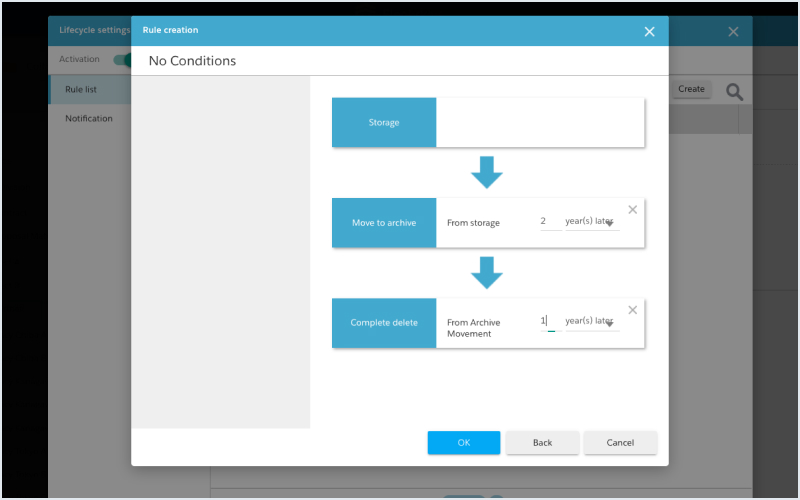Cancel the rule creation
Image resolution: width=800 pixels, height=500 pixels.
(620, 442)
